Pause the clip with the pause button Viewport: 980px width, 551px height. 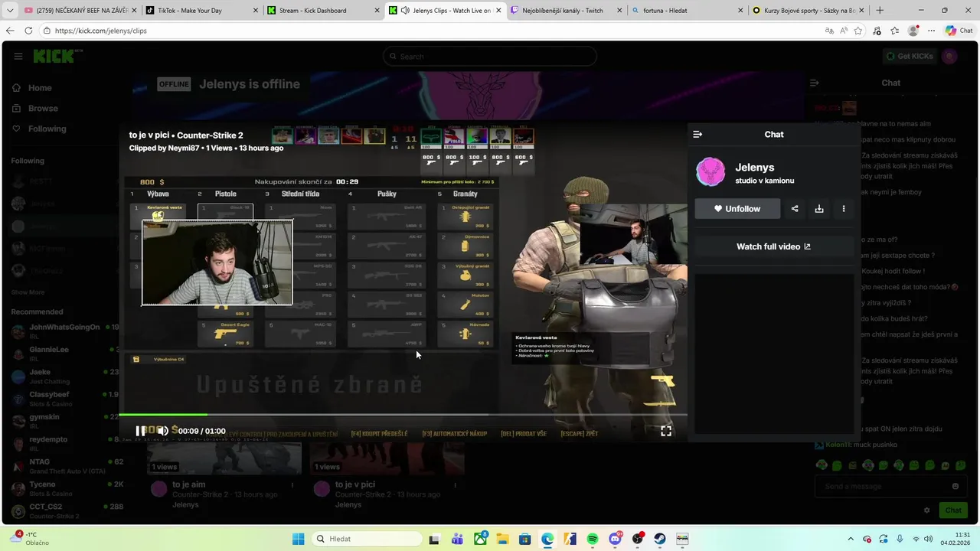pyautogui.click(x=140, y=431)
